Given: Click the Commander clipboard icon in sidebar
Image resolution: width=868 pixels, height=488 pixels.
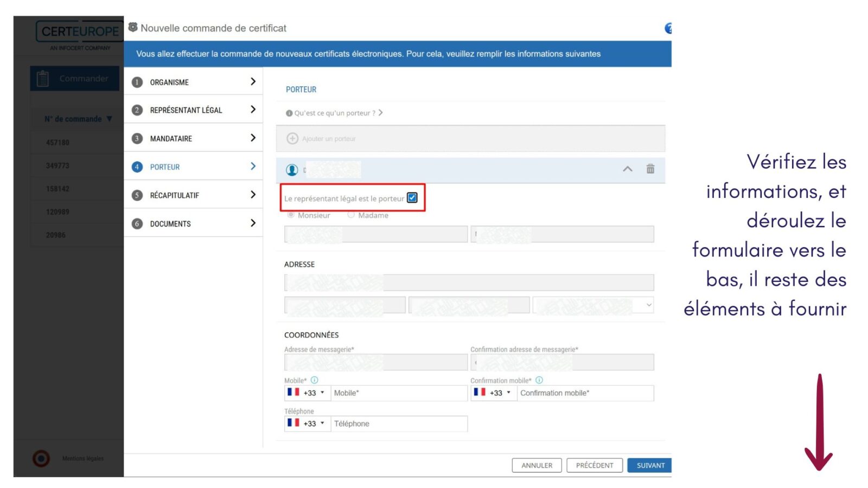Looking at the screenshot, I should 43,79.
